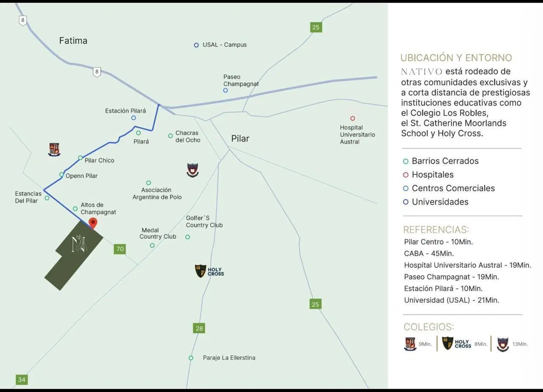Click the dark blue circle beside Universidades
This screenshot has height=392, width=543.
pos(406,202)
